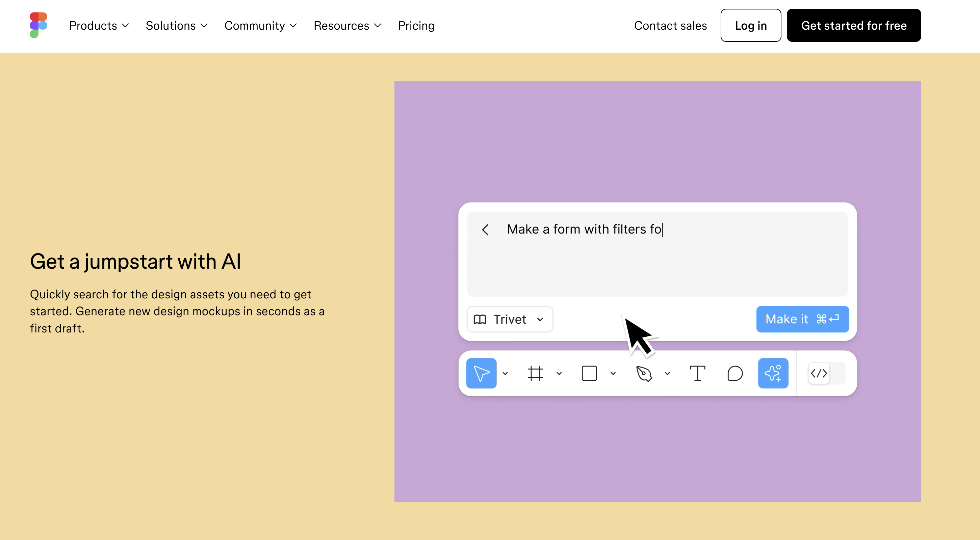Select the Rectangle shape tool
Screen dimensions: 980x540
[x=589, y=373]
